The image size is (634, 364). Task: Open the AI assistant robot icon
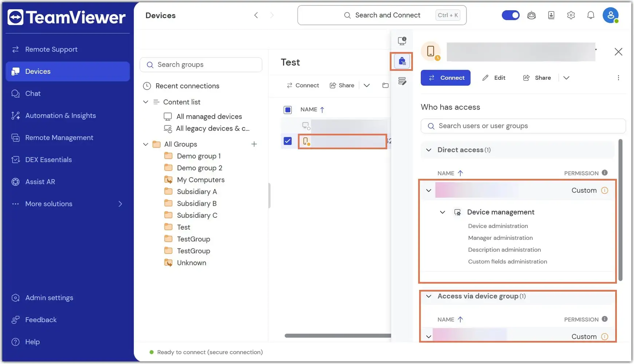tap(531, 15)
